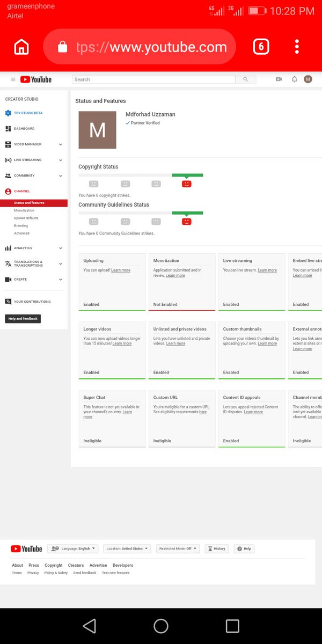Select Status and features menu item

pos(34,203)
